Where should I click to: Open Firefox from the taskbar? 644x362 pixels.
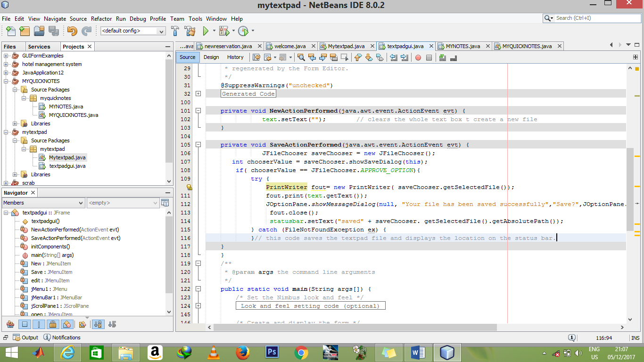[x=243, y=352]
